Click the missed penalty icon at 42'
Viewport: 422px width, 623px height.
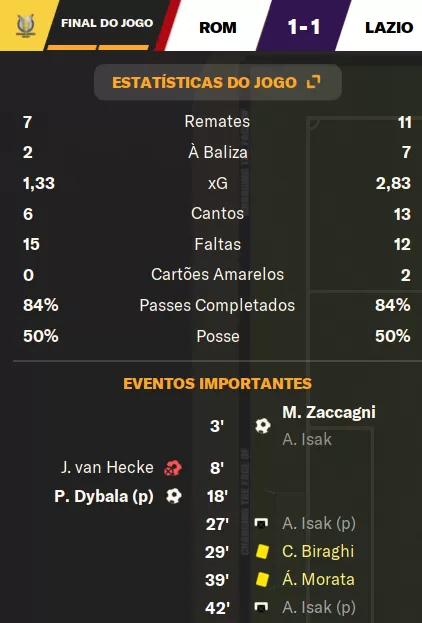(261, 607)
